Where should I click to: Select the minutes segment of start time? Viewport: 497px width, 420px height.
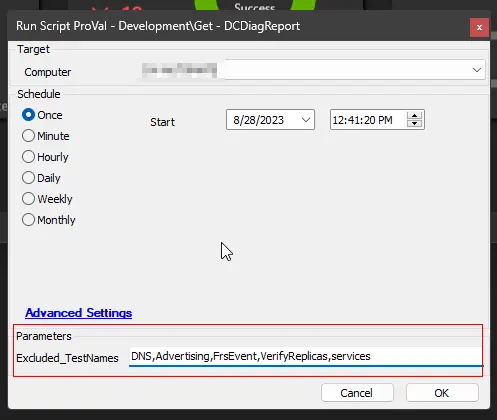349,120
